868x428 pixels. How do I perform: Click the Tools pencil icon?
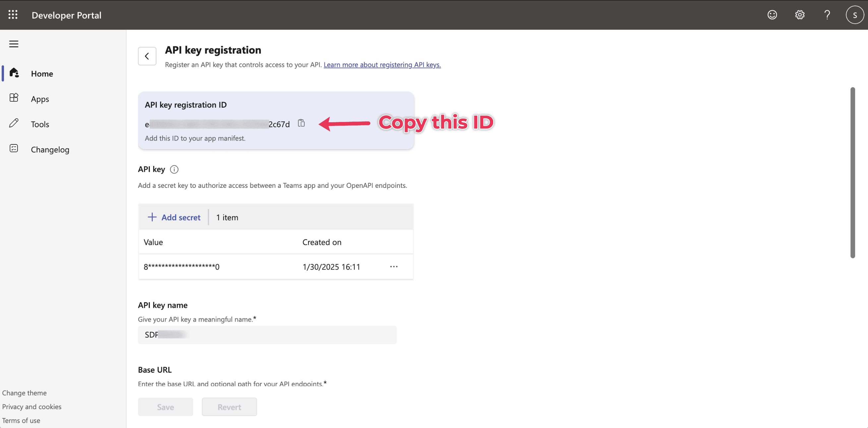pos(14,123)
